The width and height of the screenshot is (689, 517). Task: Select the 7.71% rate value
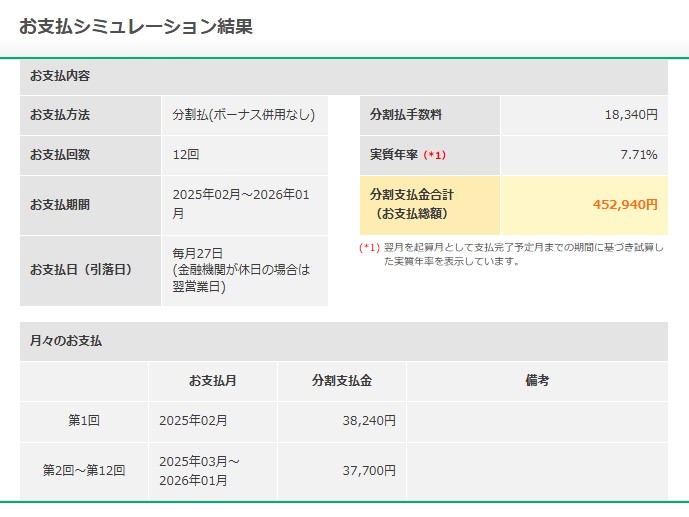[x=639, y=155]
